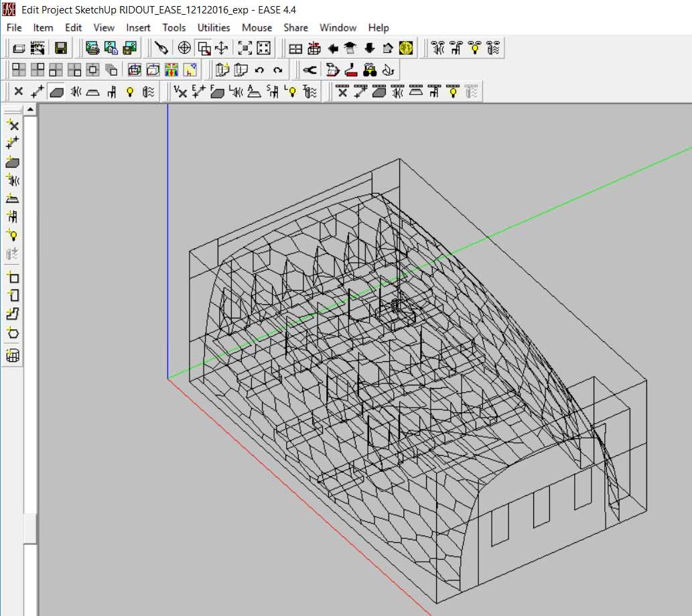The height and width of the screenshot is (616, 692).
Task: Toggle audience area labels A icon
Action: click(x=254, y=91)
